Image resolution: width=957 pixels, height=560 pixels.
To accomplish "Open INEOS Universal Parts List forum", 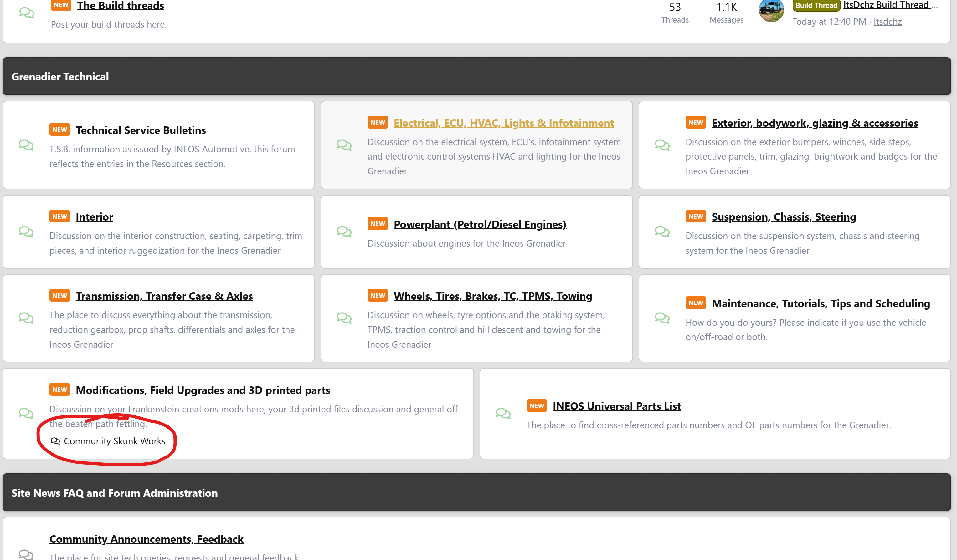I will pos(617,406).
